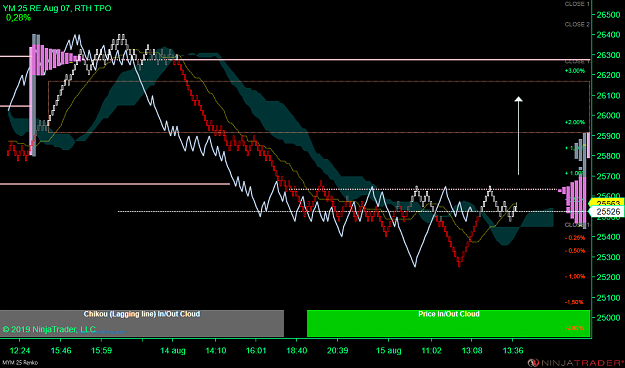Select the -1,50% level label
The image size is (625, 368).
[574, 302]
